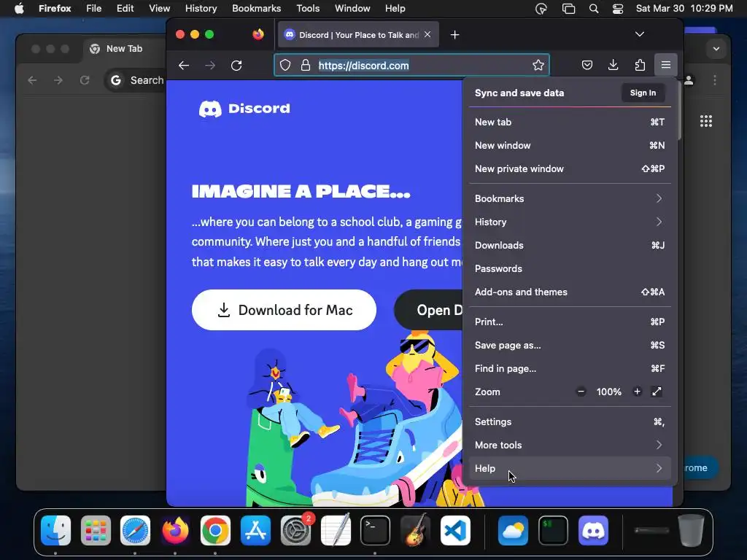Select Discord tab in Firefox
This screenshot has width=747, height=560.
(357, 35)
